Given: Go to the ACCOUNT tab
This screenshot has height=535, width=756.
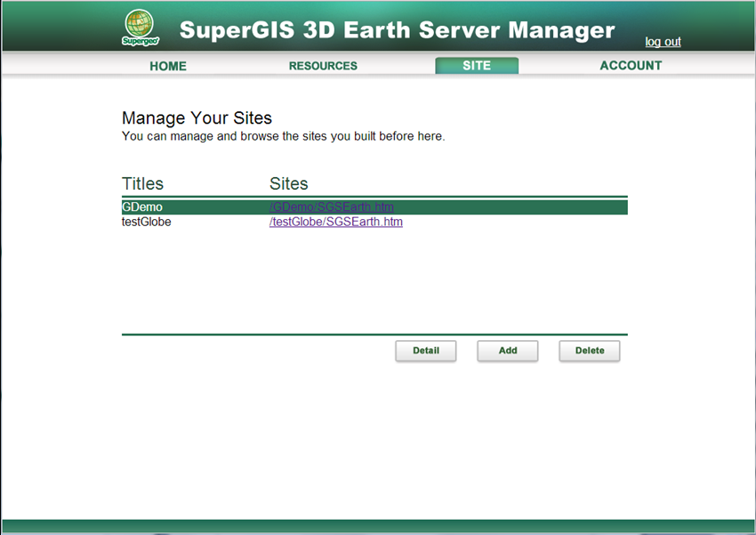Looking at the screenshot, I should [631, 66].
